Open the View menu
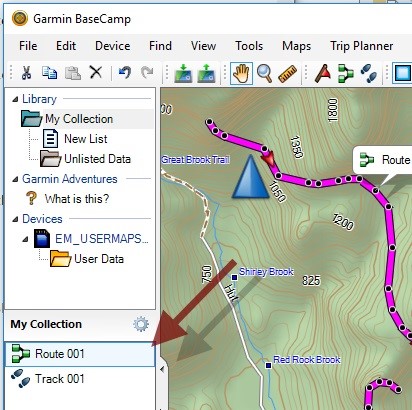This screenshot has width=412, height=410. coord(203,46)
